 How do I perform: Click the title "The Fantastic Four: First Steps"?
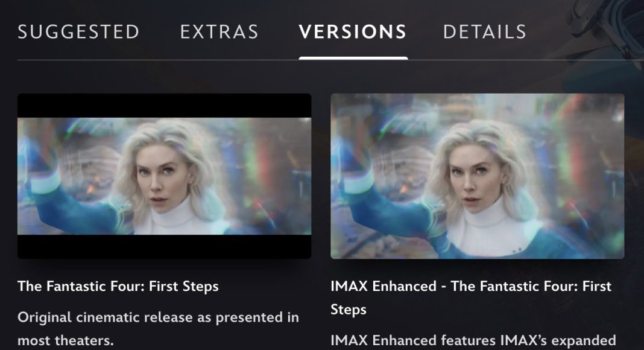coord(118,286)
